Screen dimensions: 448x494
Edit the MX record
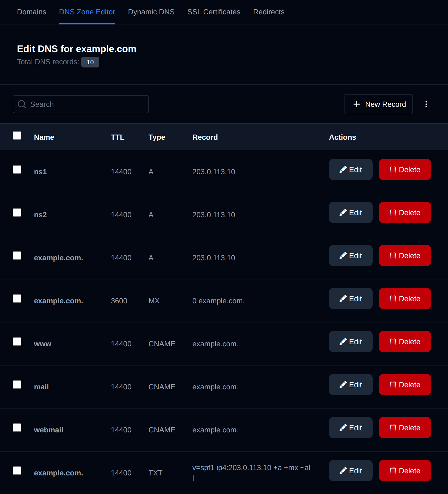pyautogui.click(x=351, y=299)
